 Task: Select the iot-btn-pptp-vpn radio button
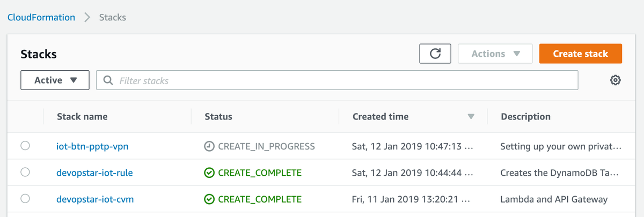pos(25,146)
